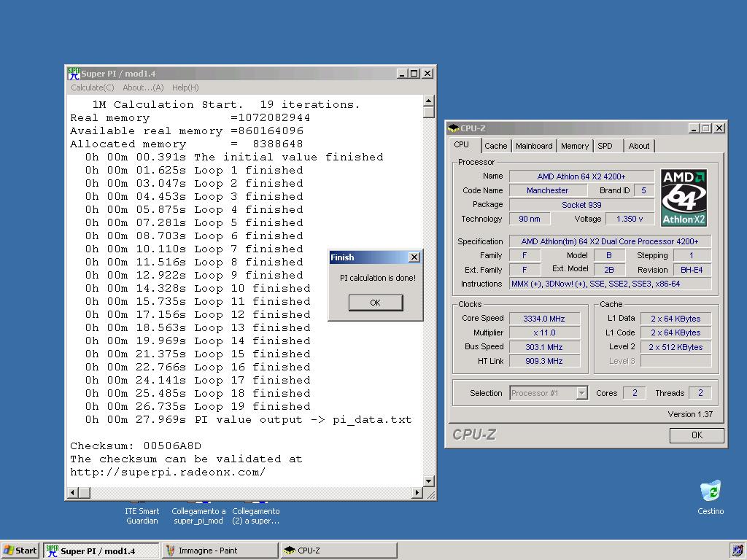Click the Revision value BH-E4
The width and height of the screenshot is (747, 560).
click(x=692, y=270)
